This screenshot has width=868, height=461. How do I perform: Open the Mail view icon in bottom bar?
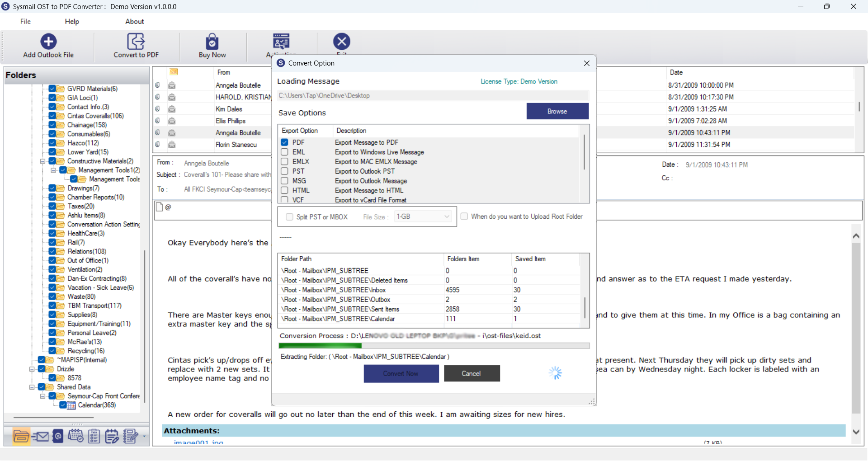[x=40, y=436]
